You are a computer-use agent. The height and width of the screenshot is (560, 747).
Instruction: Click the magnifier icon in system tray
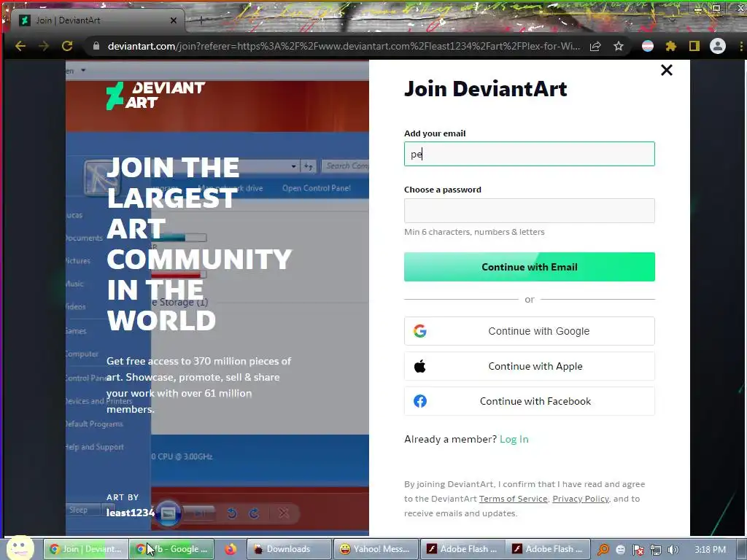click(603, 550)
